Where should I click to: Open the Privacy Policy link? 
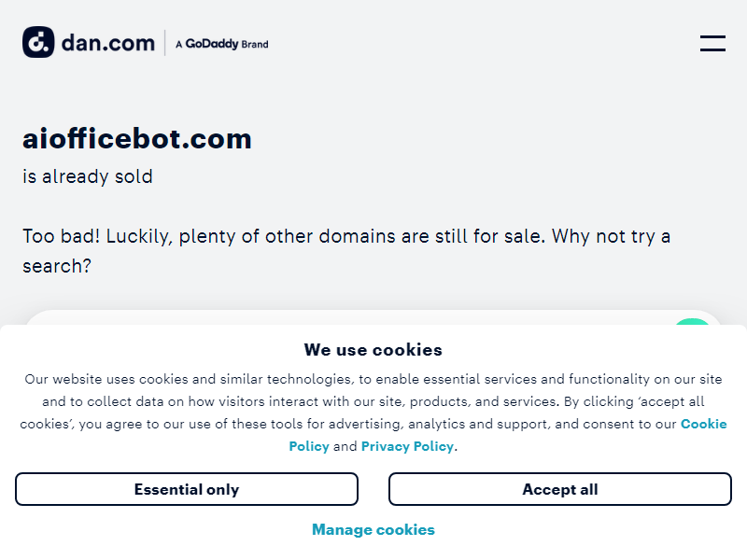click(x=407, y=446)
